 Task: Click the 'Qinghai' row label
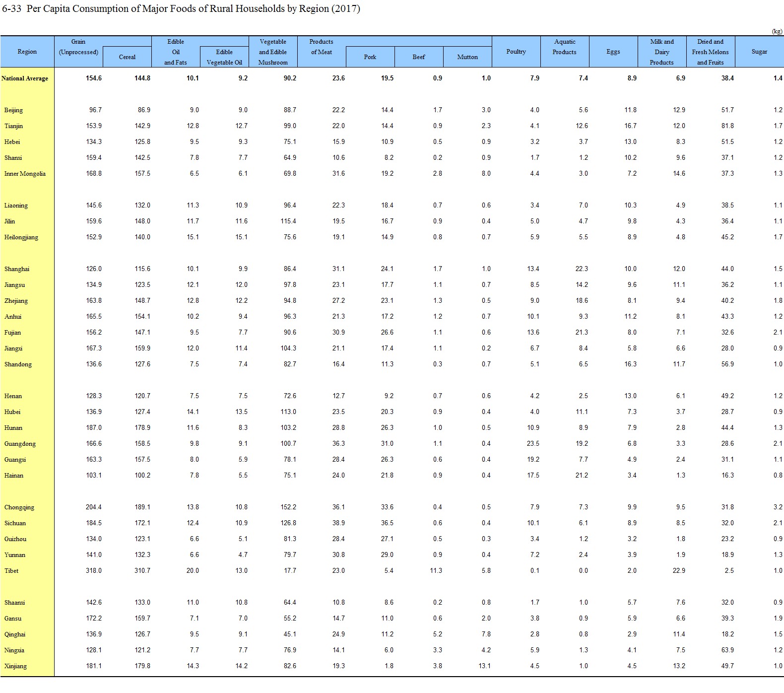(x=15, y=634)
